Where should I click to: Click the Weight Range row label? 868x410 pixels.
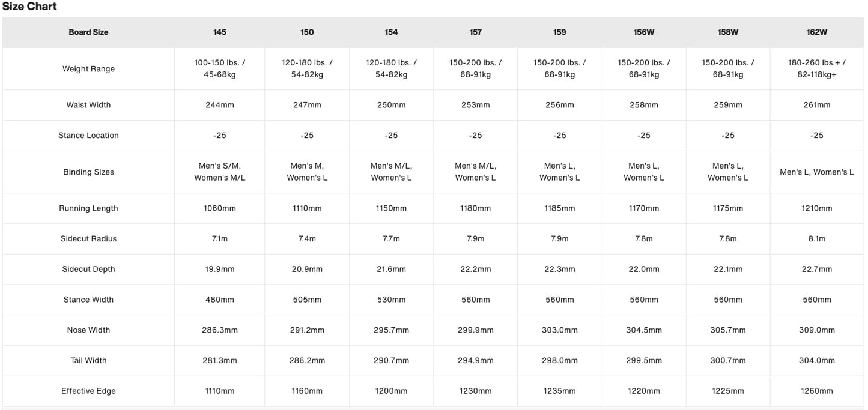coord(88,69)
